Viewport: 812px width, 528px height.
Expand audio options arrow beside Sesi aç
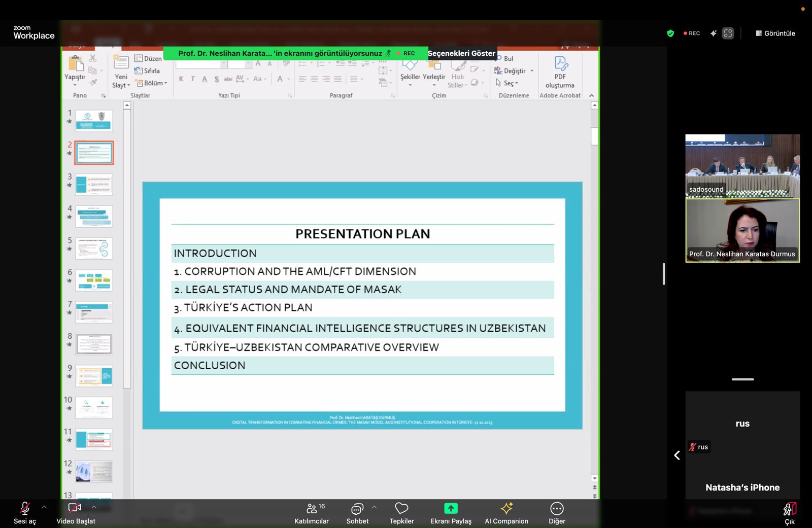pyautogui.click(x=44, y=507)
